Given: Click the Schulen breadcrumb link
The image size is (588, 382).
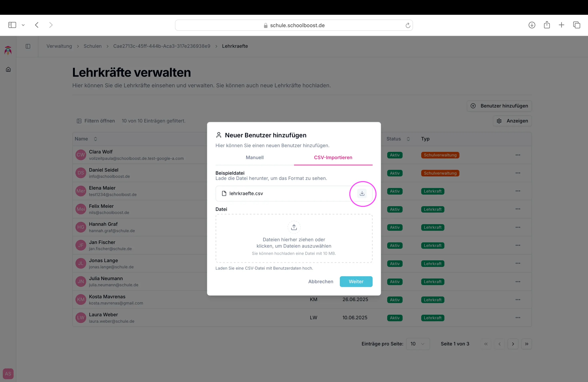Looking at the screenshot, I should (92, 46).
